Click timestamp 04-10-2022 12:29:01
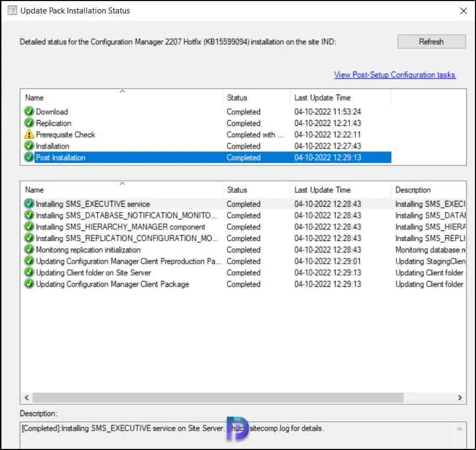476x450 pixels. coord(327,261)
